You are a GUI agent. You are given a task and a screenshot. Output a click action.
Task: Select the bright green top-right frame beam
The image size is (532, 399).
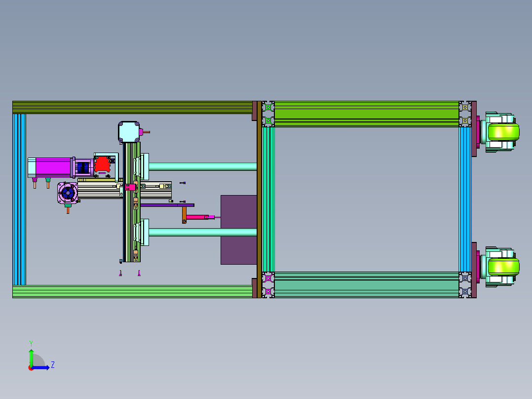pos(366,114)
